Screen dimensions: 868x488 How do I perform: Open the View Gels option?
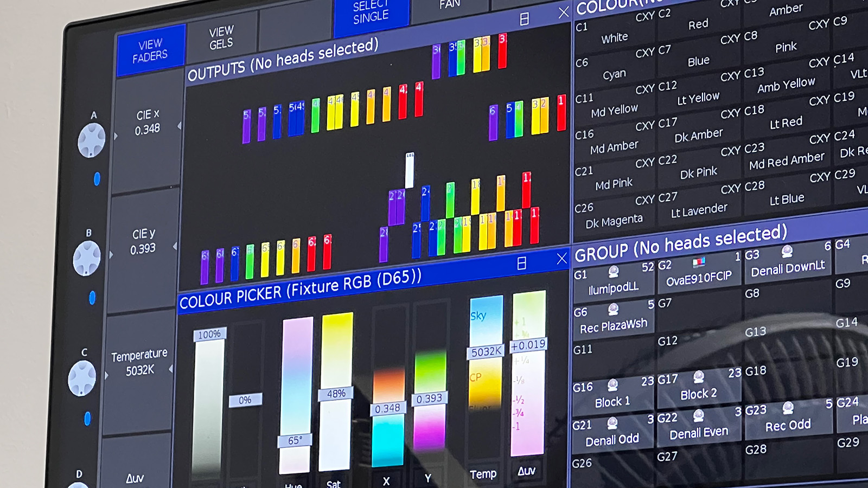click(x=221, y=37)
